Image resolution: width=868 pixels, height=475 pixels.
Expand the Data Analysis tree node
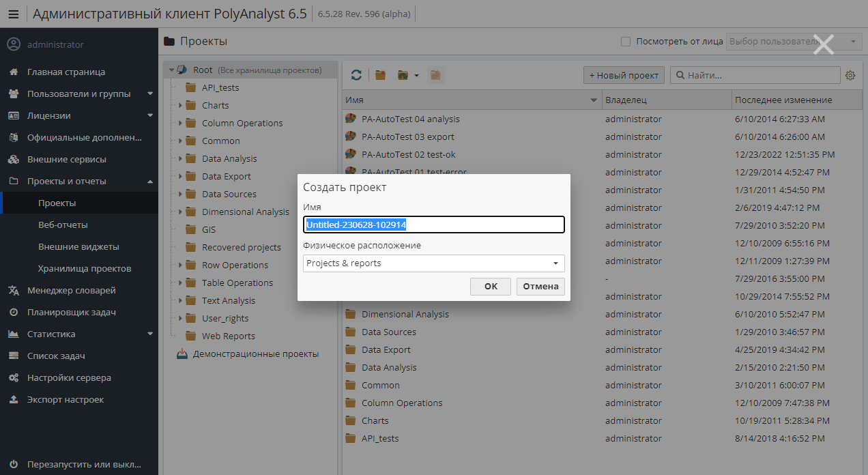click(180, 158)
